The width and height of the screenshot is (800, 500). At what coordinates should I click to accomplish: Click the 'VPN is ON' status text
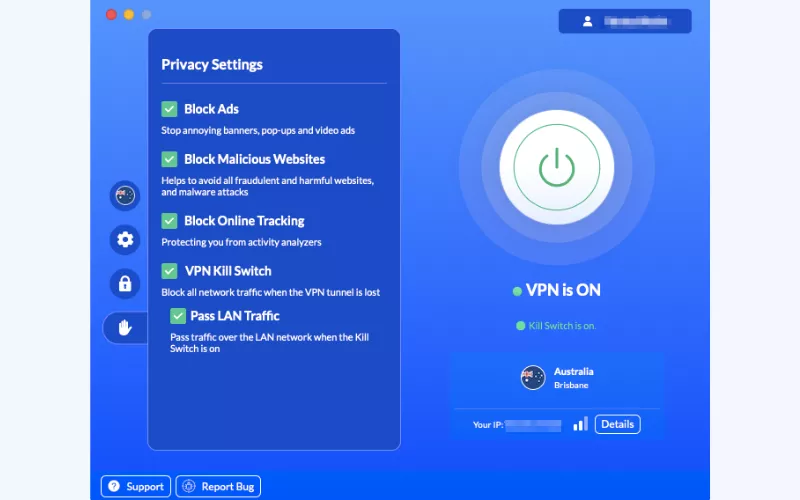pos(563,290)
